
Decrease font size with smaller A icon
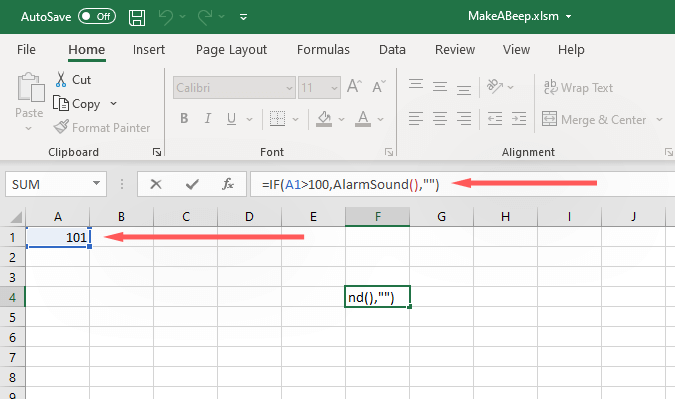point(379,87)
